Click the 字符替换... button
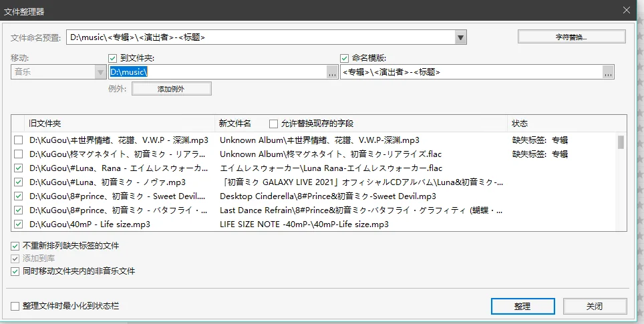Screen dimensions: 644x324 [571, 37]
